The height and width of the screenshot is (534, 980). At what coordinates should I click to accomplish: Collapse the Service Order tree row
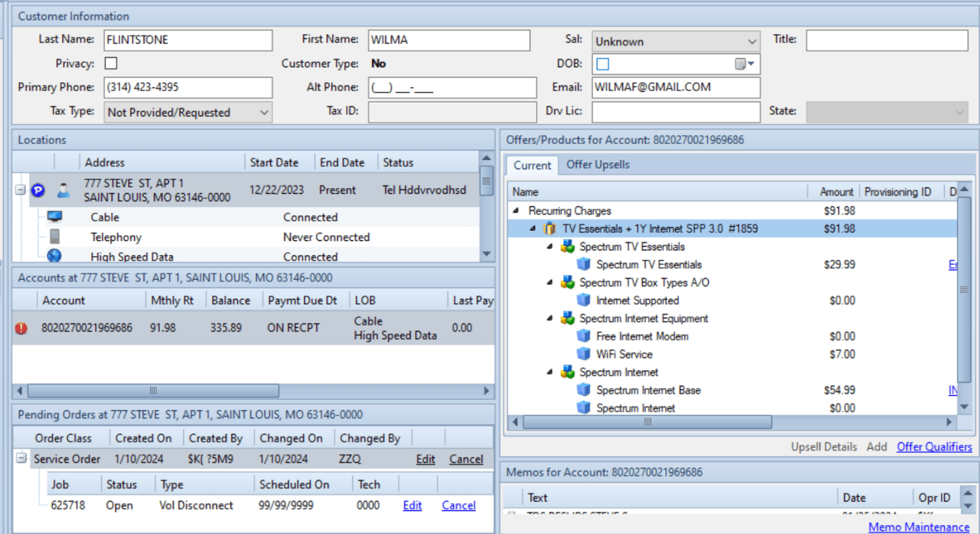coord(21,459)
